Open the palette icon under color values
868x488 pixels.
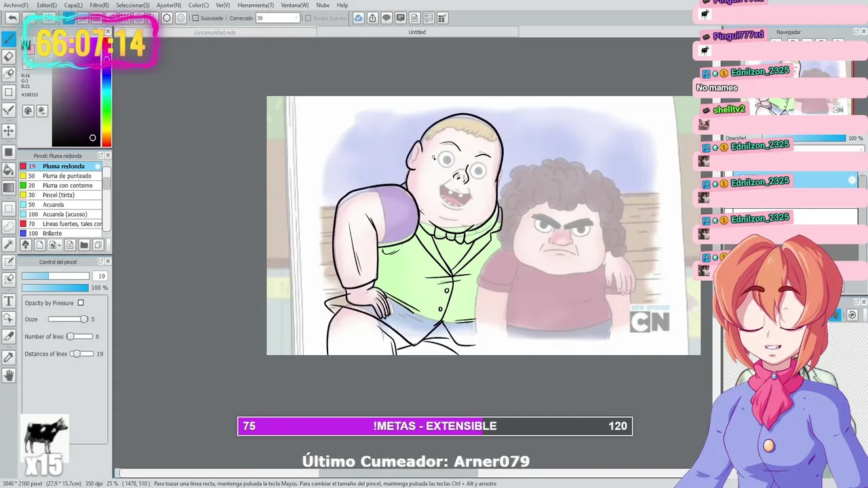click(28, 110)
